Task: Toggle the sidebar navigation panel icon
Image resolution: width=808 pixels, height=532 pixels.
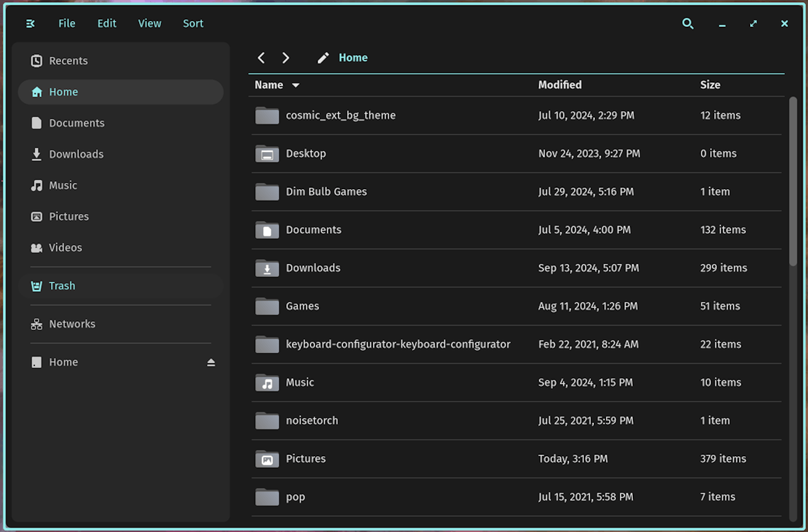Action: (31, 24)
